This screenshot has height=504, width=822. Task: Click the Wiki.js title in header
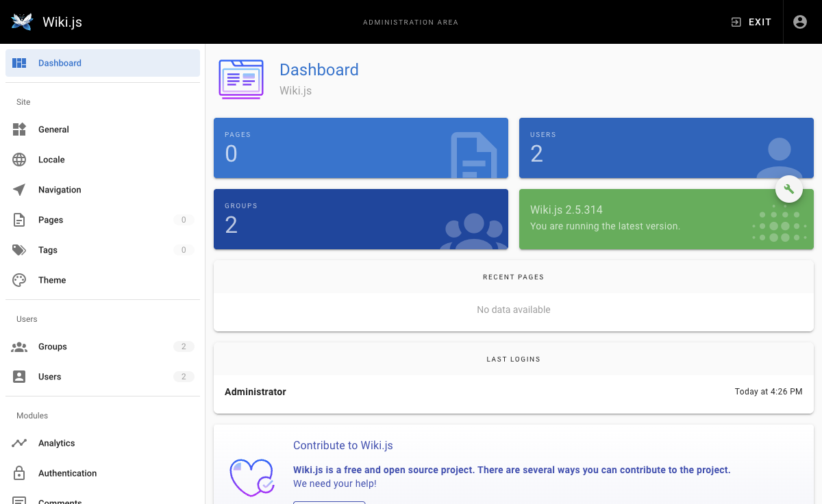coord(62,22)
